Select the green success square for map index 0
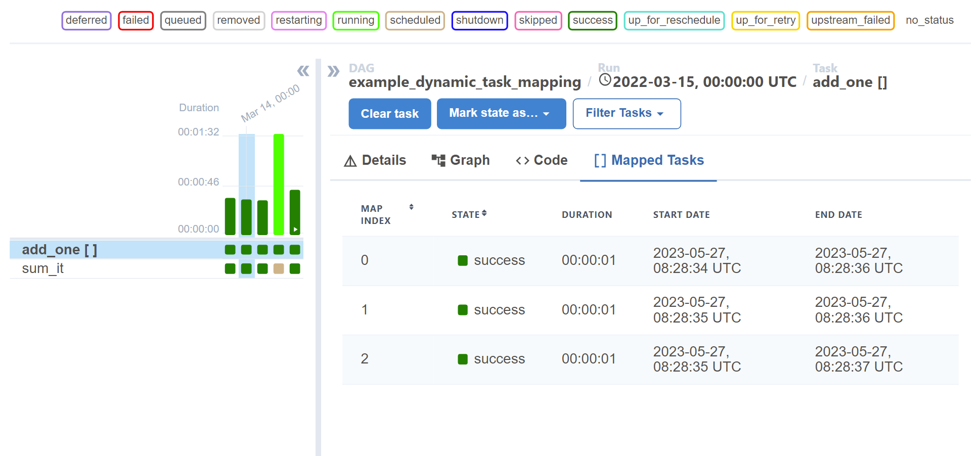This screenshot has width=980, height=456. pyautogui.click(x=462, y=260)
